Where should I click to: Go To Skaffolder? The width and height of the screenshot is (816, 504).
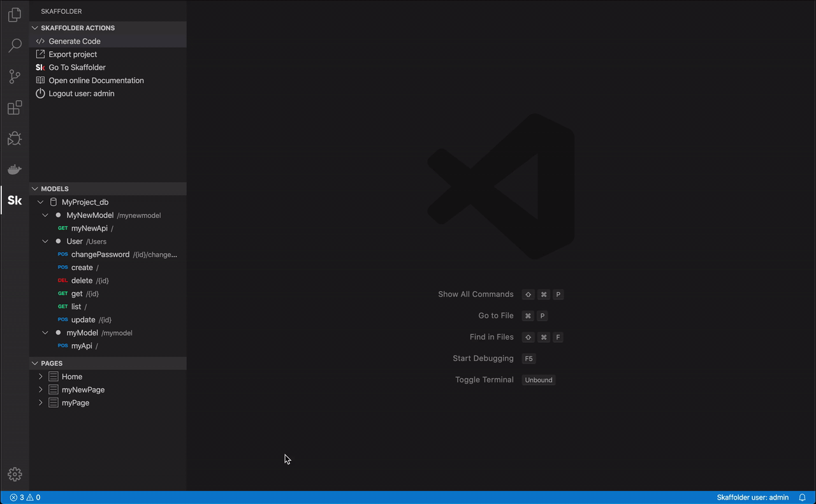pyautogui.click(x=77, y=67)
